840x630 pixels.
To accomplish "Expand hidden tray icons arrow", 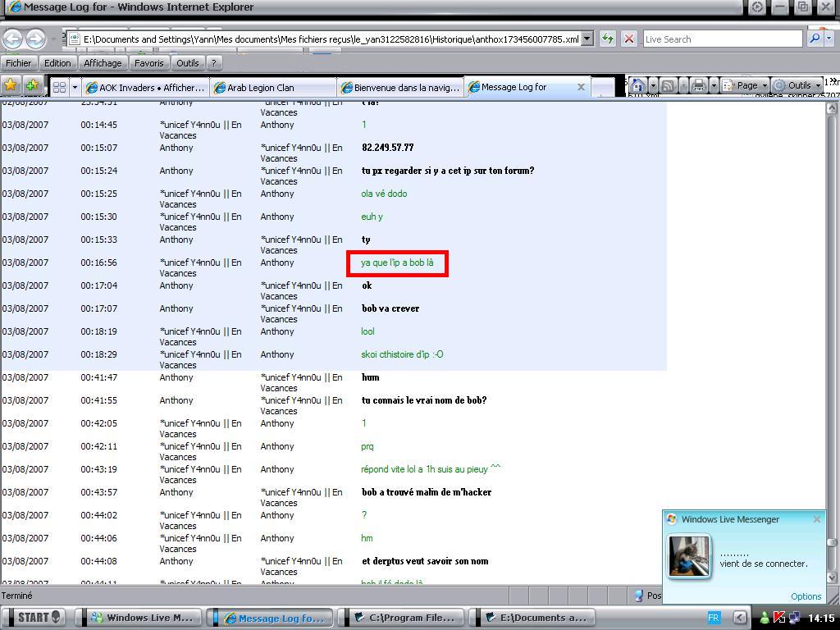I will click(x=740, y=617).
